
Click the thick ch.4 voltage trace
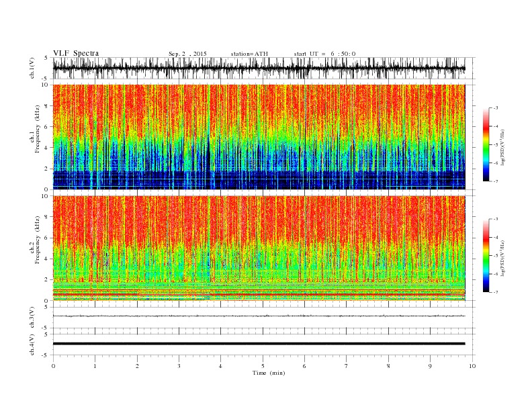click(259, 344)
